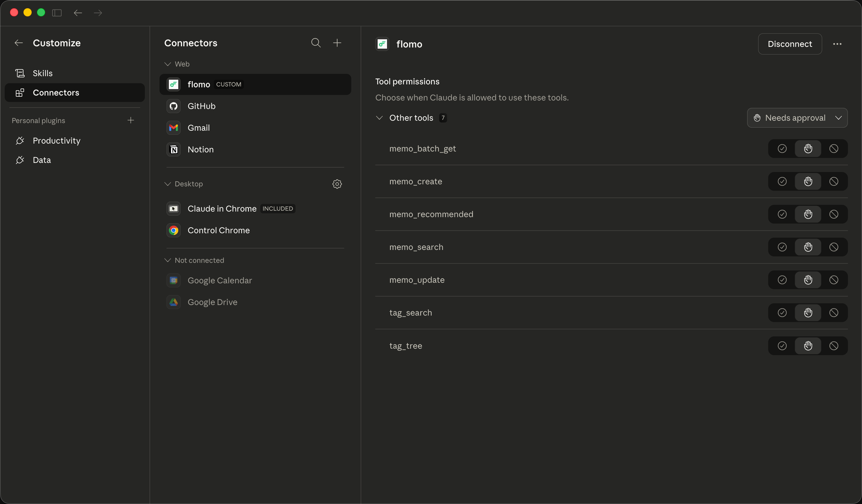Collapse the Other tools section
The height and width of the screenshot is (504, 862).
(x=379, y=118)
